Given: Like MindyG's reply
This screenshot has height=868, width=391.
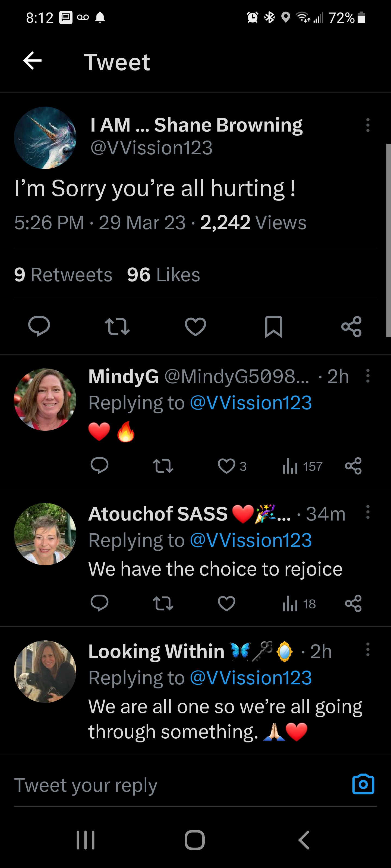Looking at the screenshot, I should coord(226,466).
